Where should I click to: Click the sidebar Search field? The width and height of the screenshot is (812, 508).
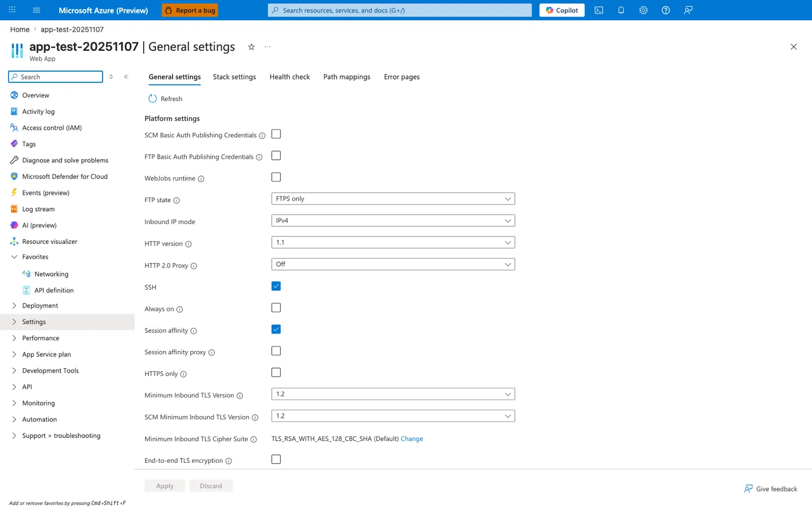(x=56, y=77)
